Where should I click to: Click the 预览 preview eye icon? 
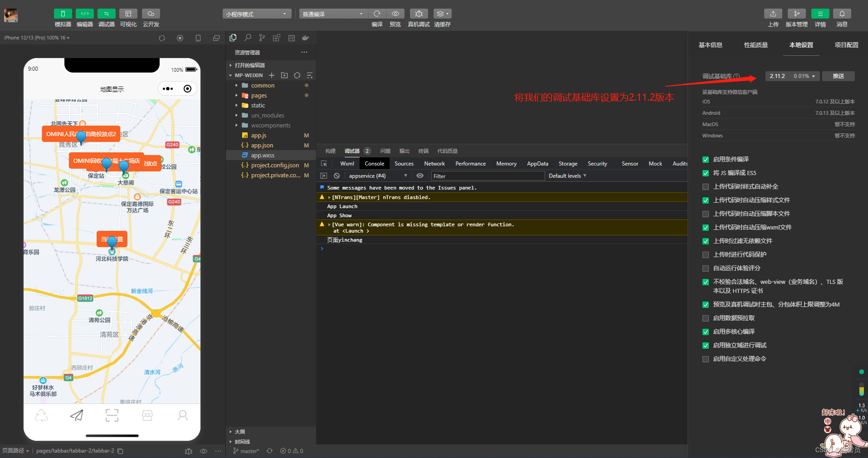[395, 14]
